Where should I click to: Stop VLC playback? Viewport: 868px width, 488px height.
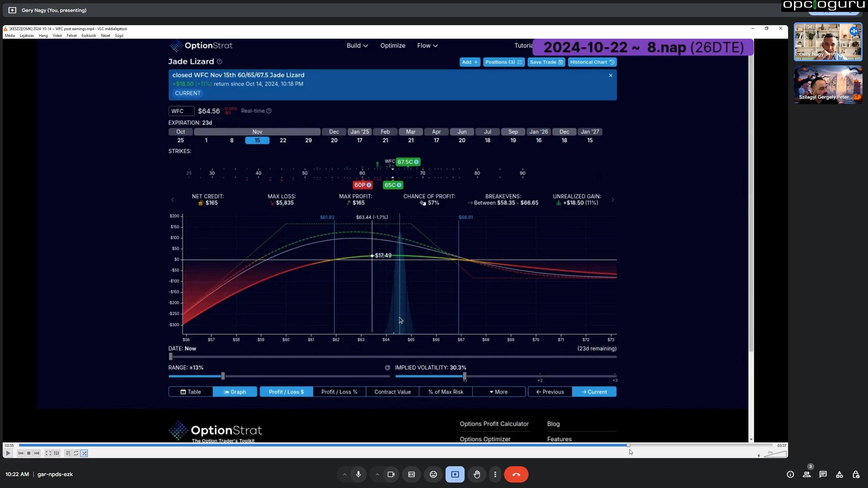click(29, 453)
